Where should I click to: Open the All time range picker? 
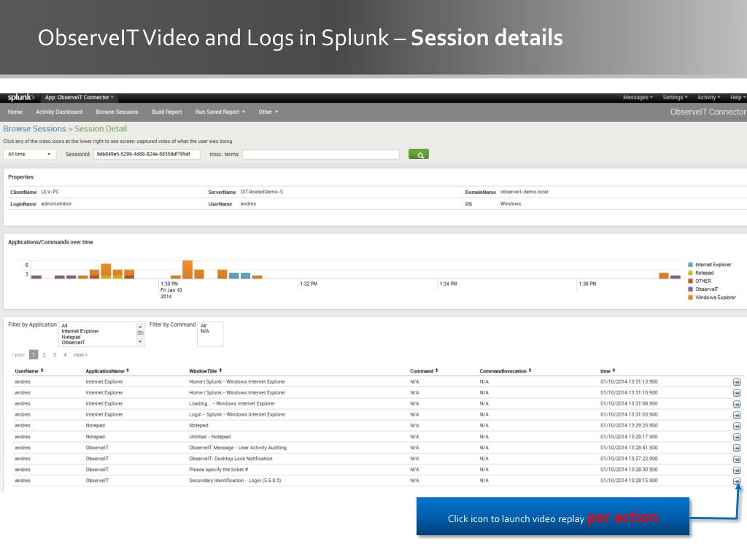point(29,155)
